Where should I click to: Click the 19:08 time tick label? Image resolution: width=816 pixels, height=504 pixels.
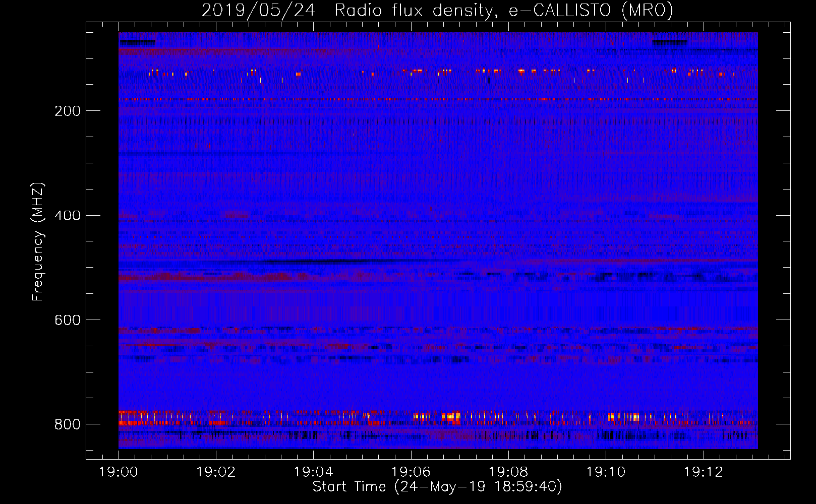tap(508, 472)
